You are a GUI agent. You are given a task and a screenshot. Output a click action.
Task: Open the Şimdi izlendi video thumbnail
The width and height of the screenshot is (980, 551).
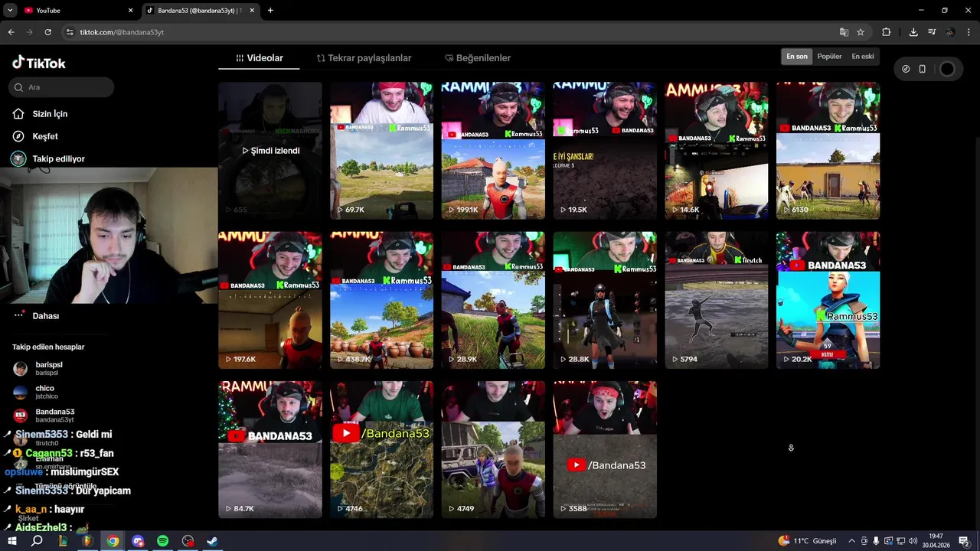click(x=270, y=151)
